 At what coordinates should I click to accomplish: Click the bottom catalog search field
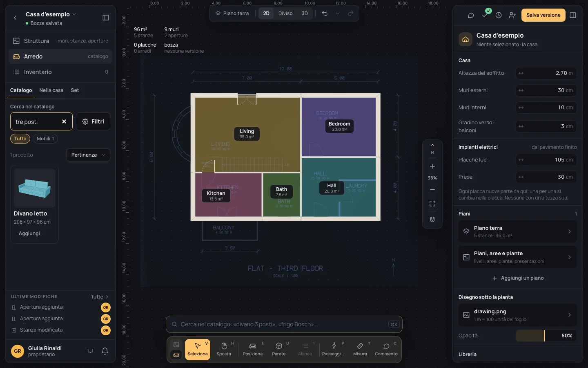pyautogui.click(x=284, y=324)
